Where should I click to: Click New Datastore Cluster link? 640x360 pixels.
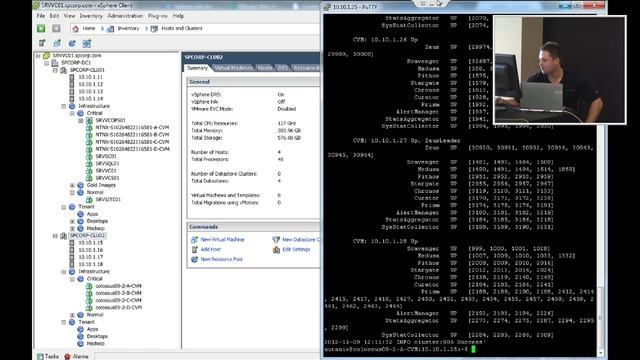click(x=301, y=240)
